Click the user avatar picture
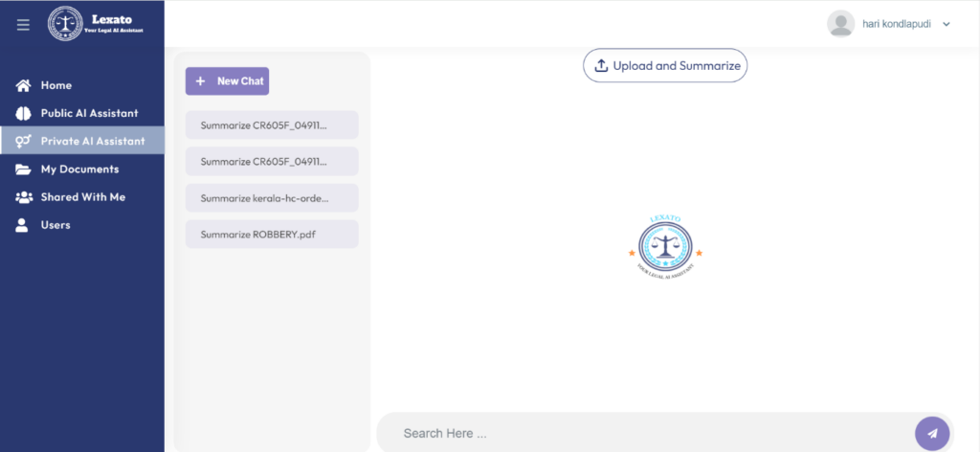Image resolution: width=980 pixels, height=452 pixels. coord(840,24)
